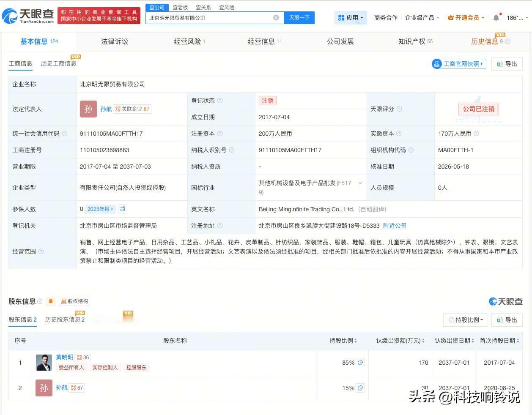Viewport: 532px width, 415px height.
Task: Click the 天眼一下 search button
Action: (299, 18)
